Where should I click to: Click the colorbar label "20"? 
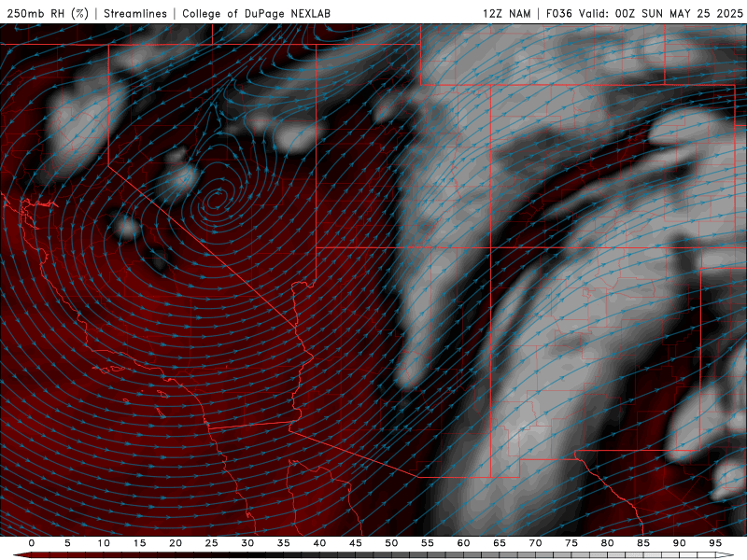coord(176,543)
